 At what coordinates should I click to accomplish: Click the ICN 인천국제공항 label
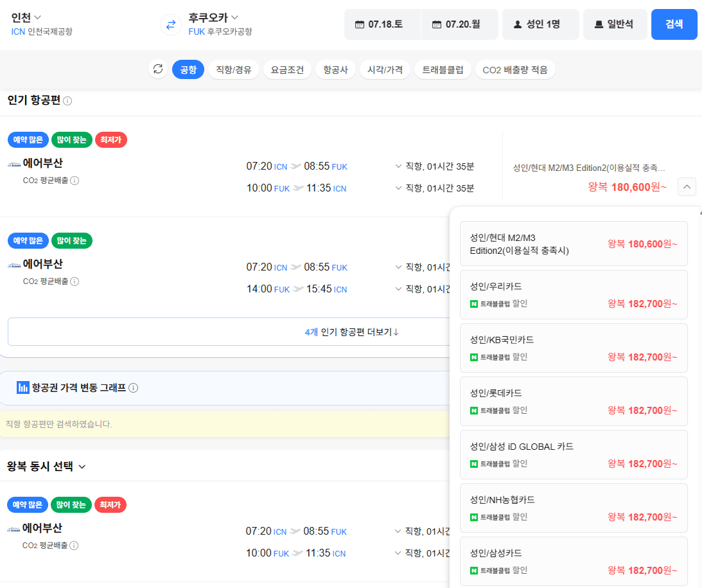tap(42, 31)
